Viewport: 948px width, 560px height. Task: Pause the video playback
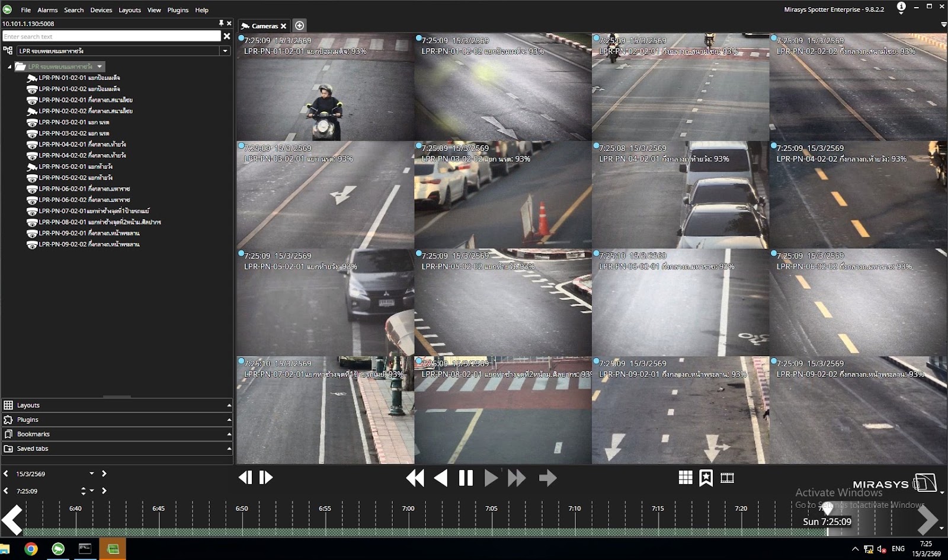pos(466,478)
